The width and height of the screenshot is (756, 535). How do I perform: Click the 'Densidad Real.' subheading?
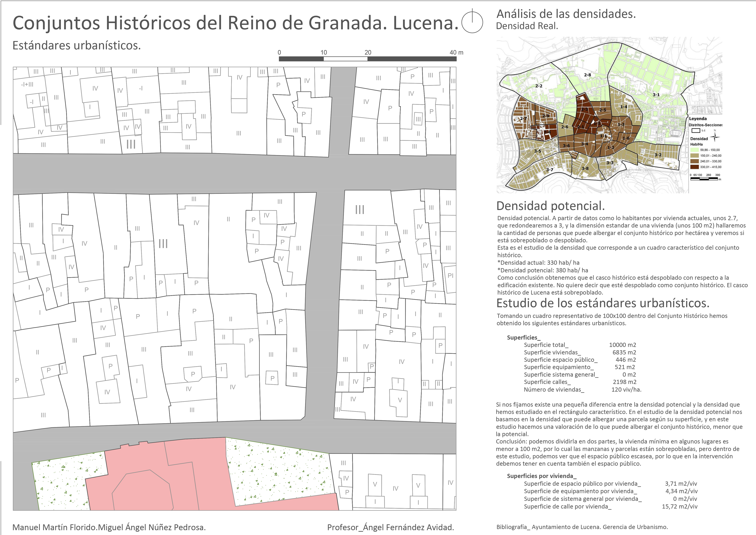coord(527,26)
